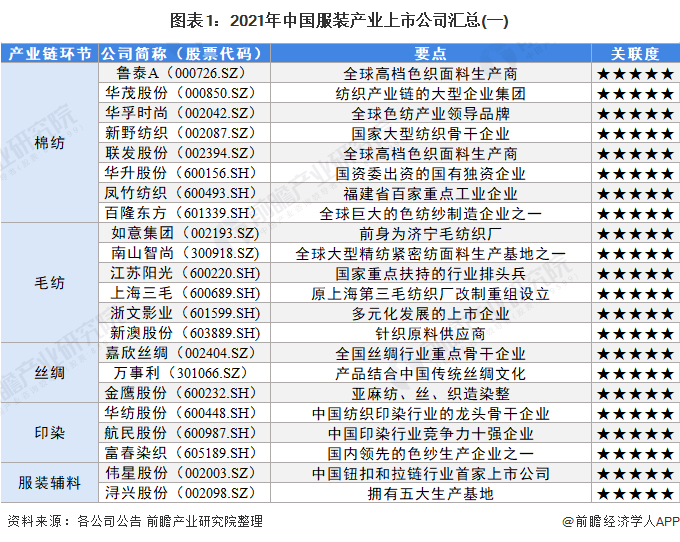Screen dimensions: 680x542
Task: Click company cell 万事利（301066.SZ）
Action: click(x=184, y=373)
